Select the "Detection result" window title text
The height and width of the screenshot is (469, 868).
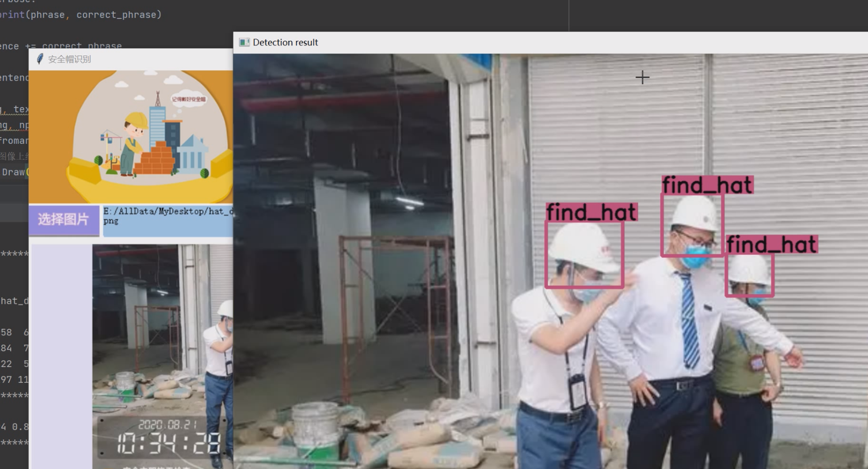[285, 42]
